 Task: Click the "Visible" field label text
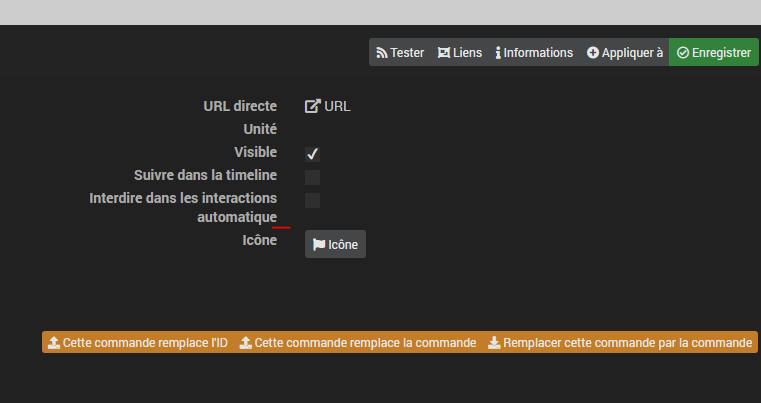click(256, 152)
